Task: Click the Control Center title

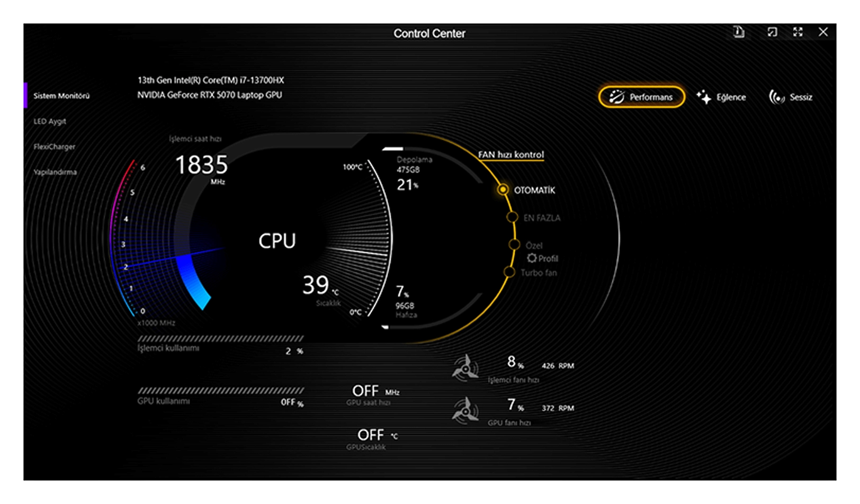Action: [x=429, y=33]
